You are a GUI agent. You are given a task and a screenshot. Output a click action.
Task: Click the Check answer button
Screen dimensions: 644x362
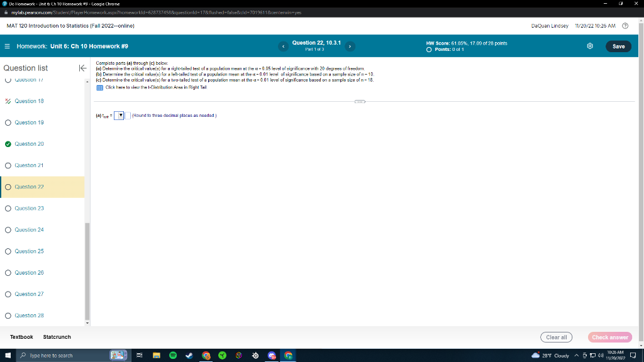click(610, 337)
